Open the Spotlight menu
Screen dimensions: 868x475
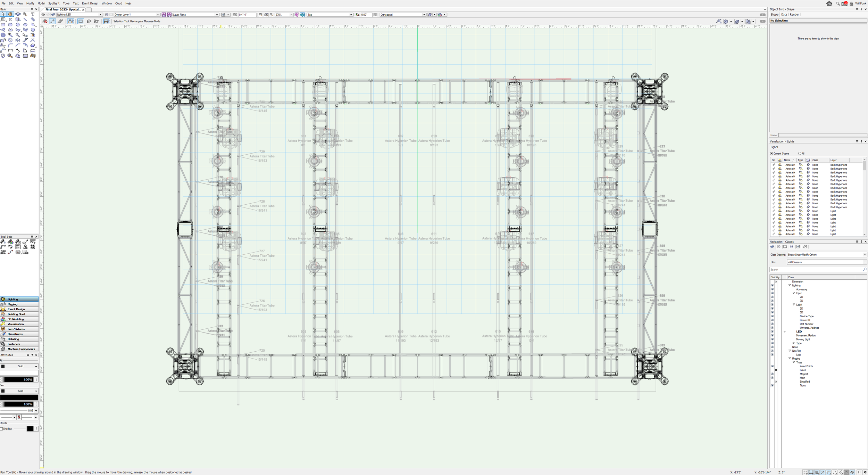pos(54,3)
